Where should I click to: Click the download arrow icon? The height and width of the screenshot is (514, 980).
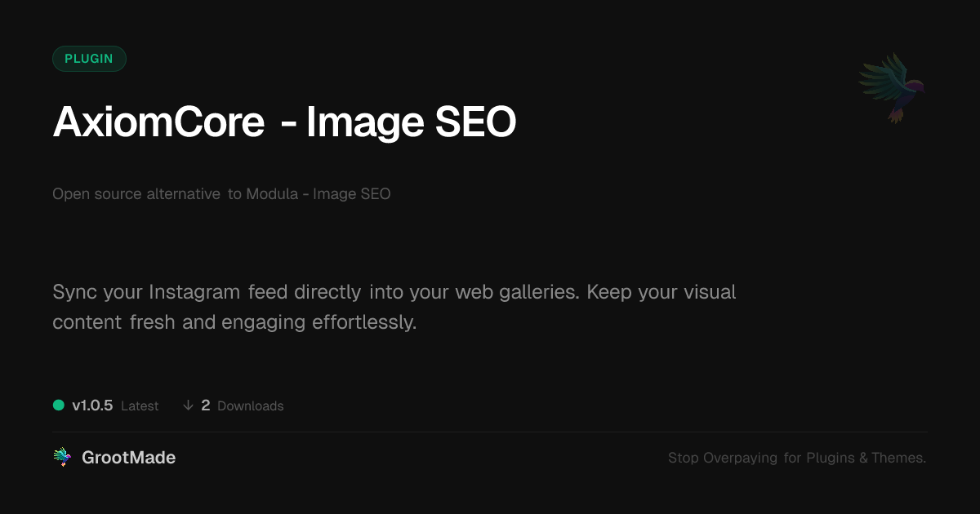[x=188, y=405]
